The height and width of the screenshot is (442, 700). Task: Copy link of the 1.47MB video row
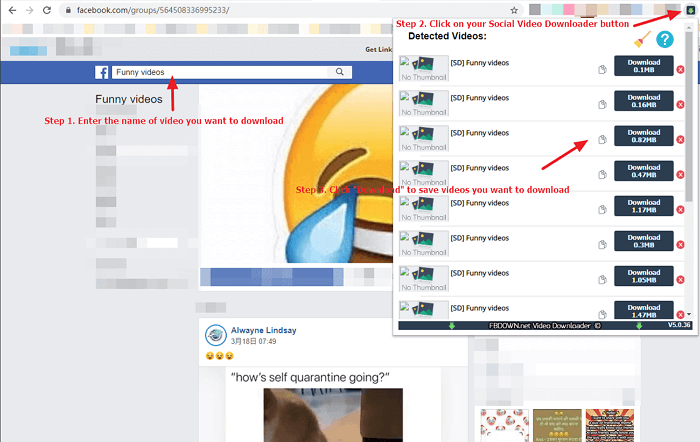(x=602, y=314)
